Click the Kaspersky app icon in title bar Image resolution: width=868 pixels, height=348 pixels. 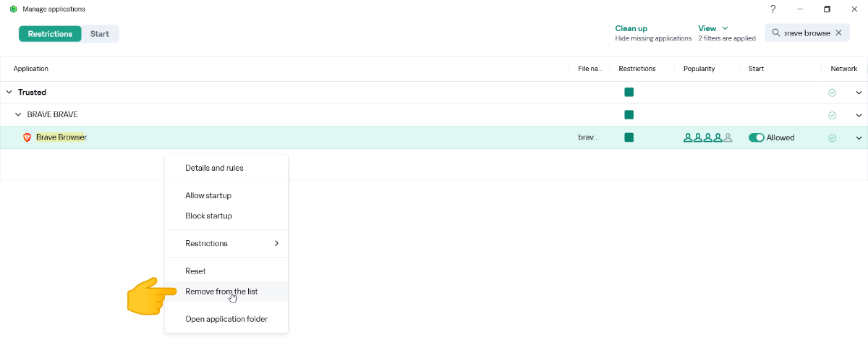[13, 9]
